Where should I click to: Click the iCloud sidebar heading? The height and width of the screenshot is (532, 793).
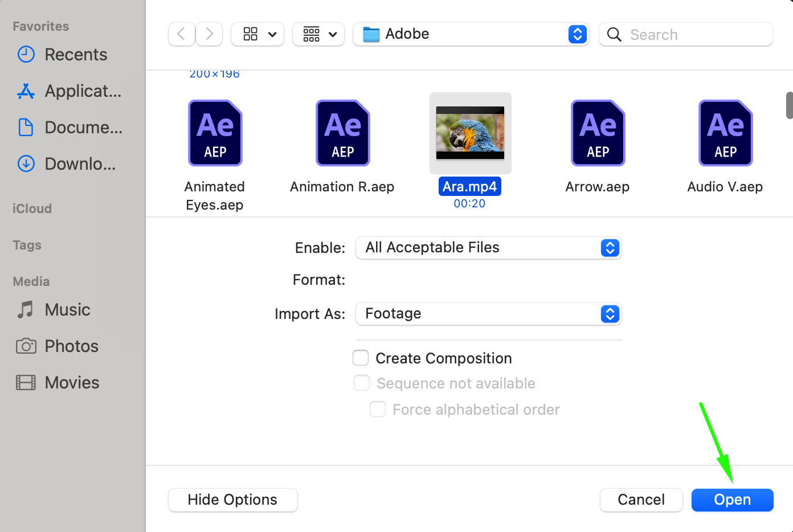32,208
